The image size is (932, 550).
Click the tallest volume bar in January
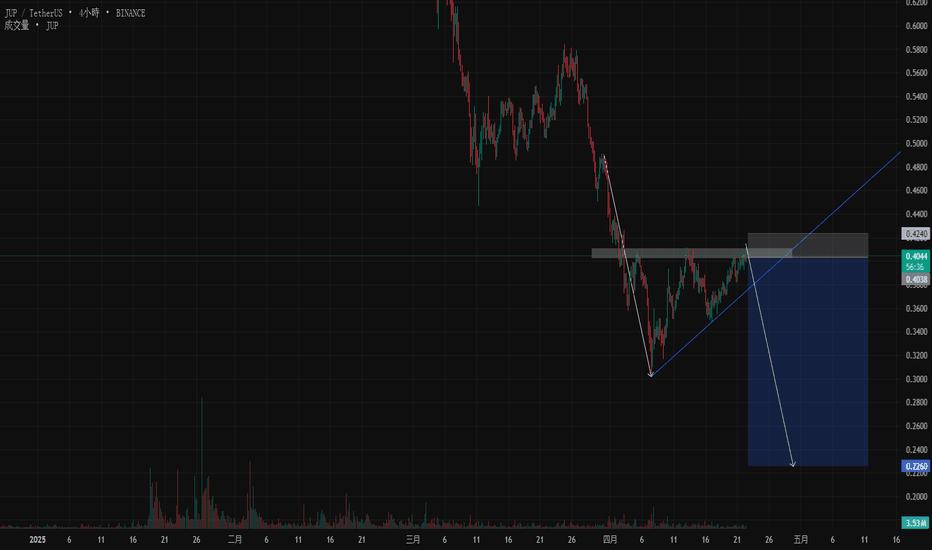tap(202, 464)
